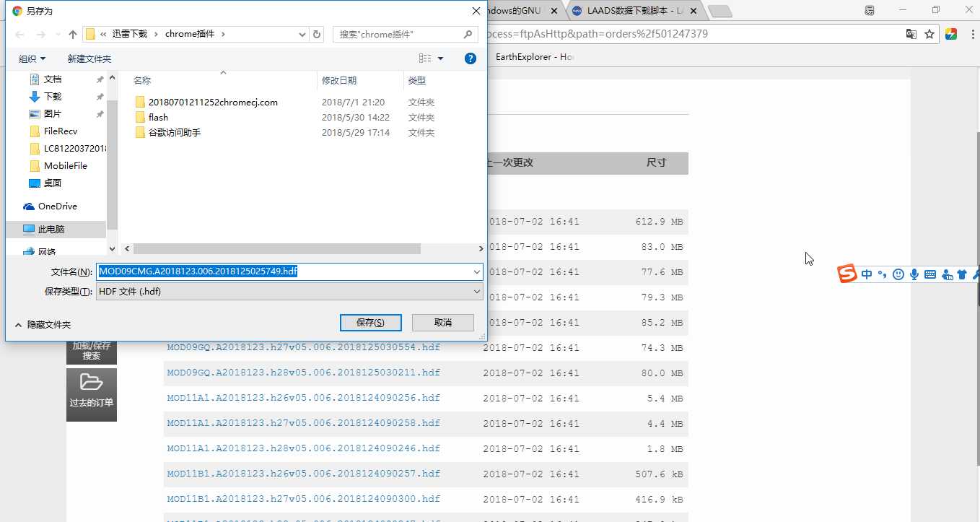Open Sogou toolbox wrench icon
This screenshot has height=522, width=980.
[x=976, y=274]
